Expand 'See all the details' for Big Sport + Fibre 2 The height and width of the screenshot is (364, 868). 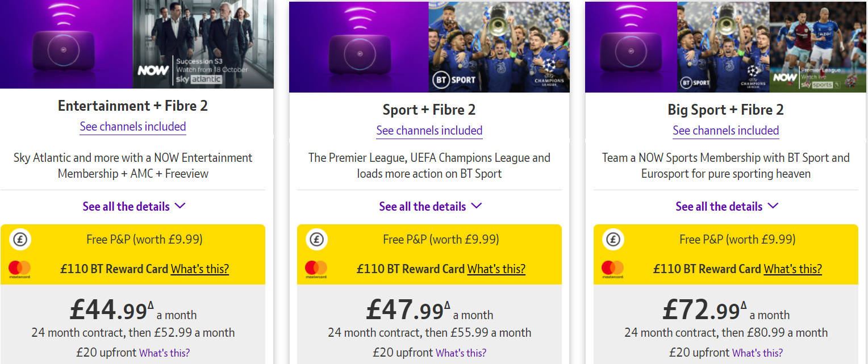coord(727,206)
